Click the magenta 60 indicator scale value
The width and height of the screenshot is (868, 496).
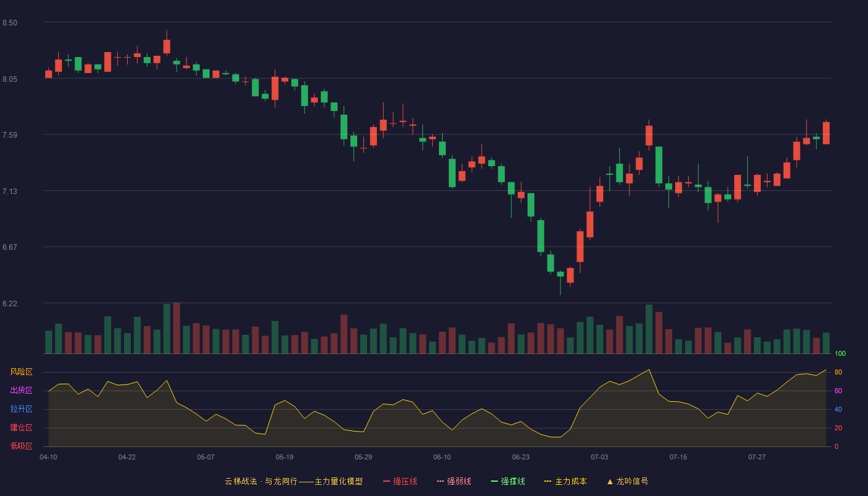tap(838, 391)
